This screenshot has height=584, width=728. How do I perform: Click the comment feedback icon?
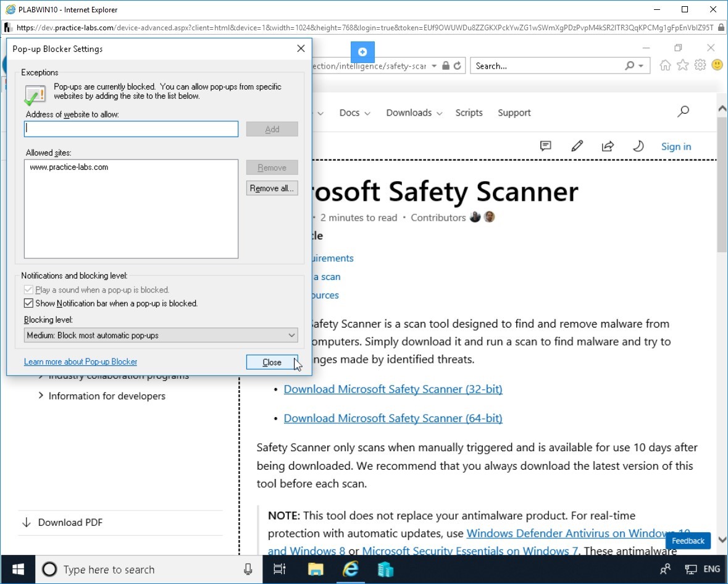[x=545, y=146]
